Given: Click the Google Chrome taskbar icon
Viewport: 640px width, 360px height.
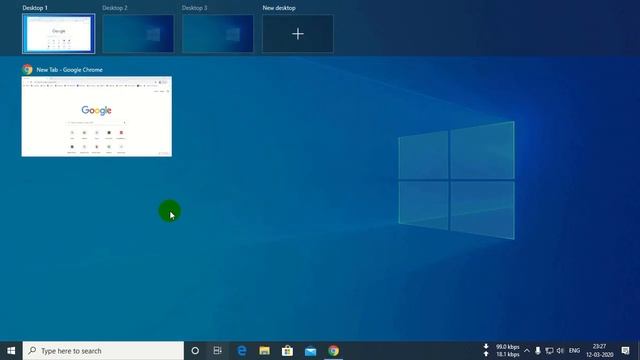Looking at the screenshot, I should click(333, 351).
